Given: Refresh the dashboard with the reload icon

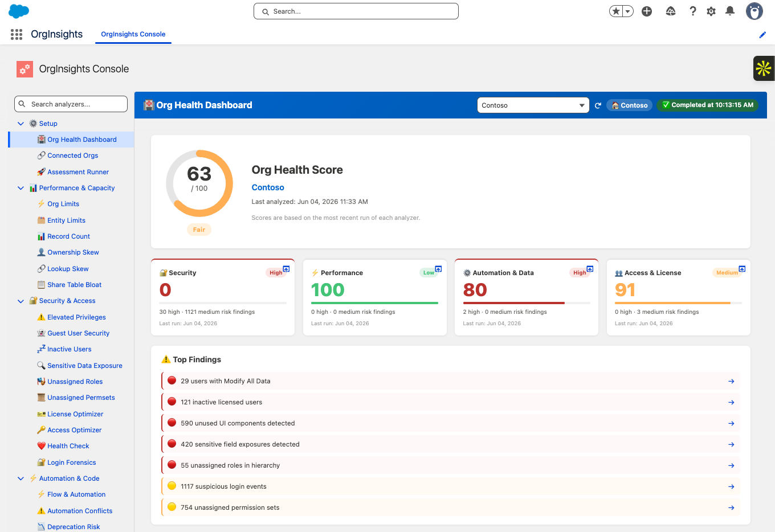Looking at the screenshot, I should (x=598, y=105).
